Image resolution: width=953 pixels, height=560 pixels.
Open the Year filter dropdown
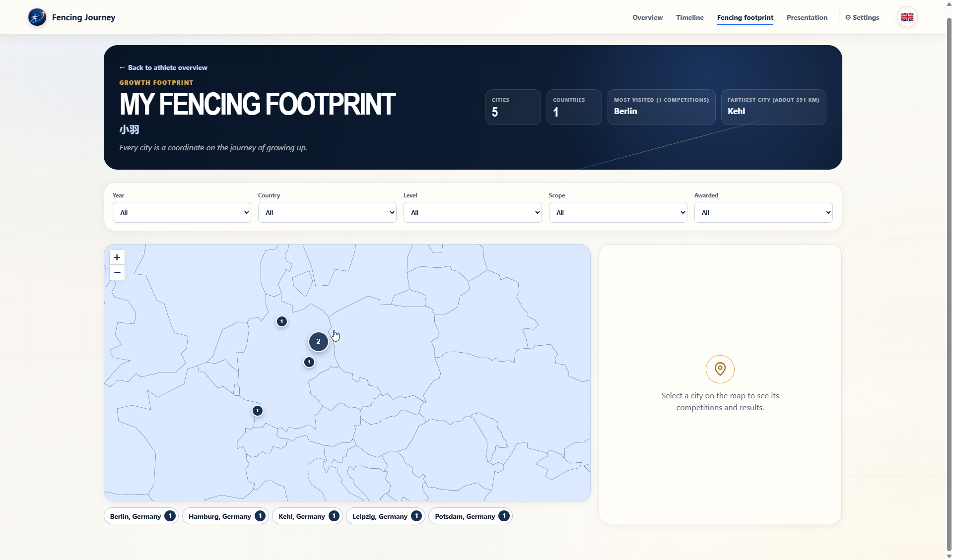(x=182, y=212)
